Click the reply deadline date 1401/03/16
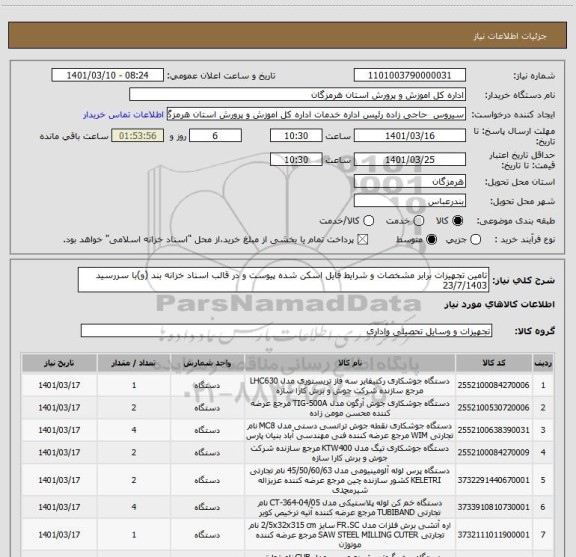The image size is (576, 557). pos(410,136)
